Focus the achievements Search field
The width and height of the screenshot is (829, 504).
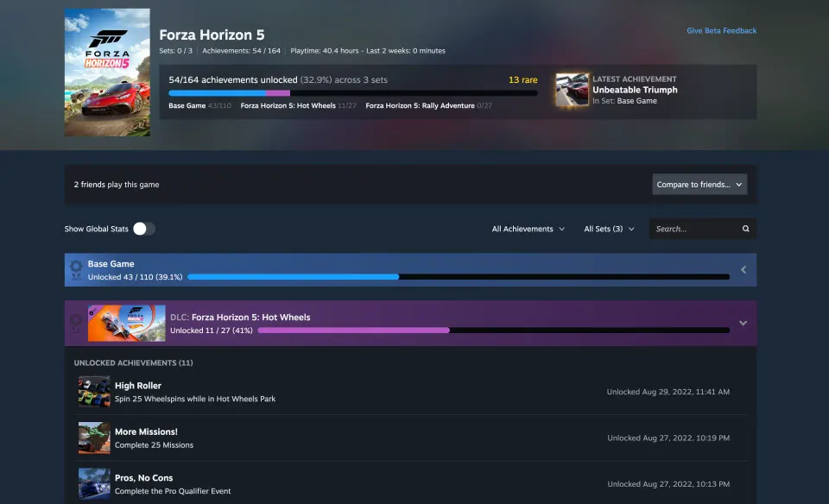pos(703,229)
